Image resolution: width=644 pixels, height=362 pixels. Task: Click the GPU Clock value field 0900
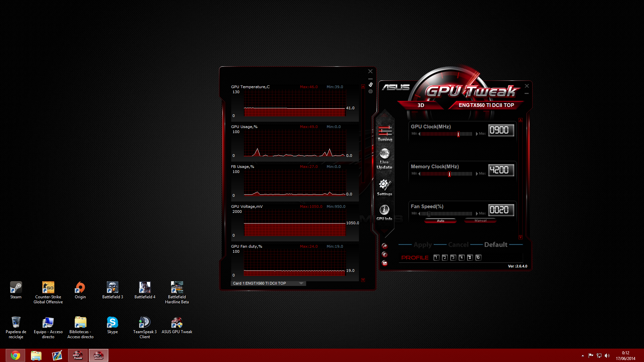(x=501, y=130)
